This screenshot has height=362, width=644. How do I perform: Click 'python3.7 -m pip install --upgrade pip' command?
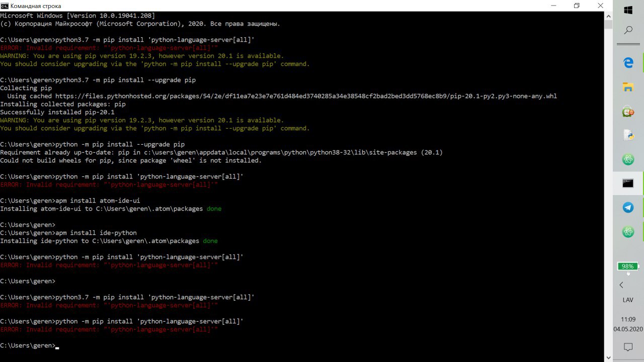click(x=125, y=80)
